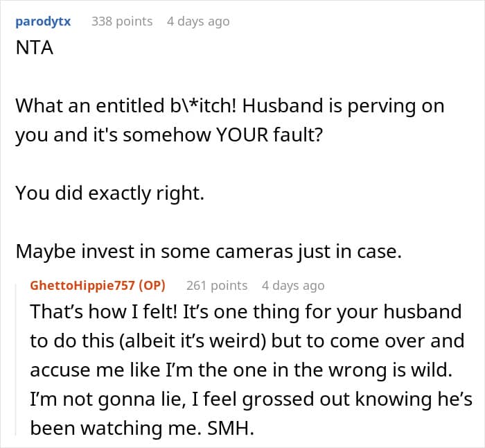Click the 338 points score
Screen dimensions: 485x448
[x=122, y=21]
